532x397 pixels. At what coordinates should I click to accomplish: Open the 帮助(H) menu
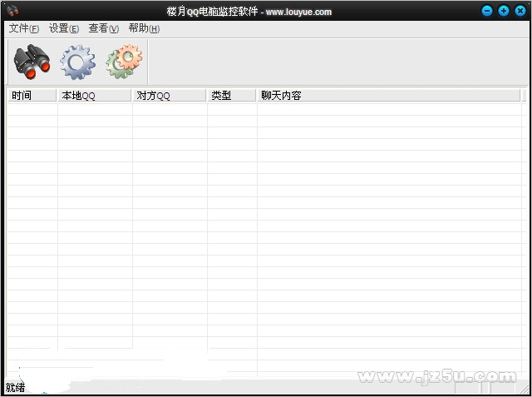pos(144,28)
